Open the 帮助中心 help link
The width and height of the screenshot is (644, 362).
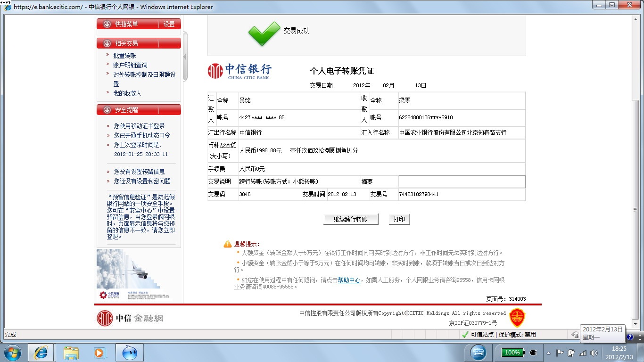pos(349,280)
